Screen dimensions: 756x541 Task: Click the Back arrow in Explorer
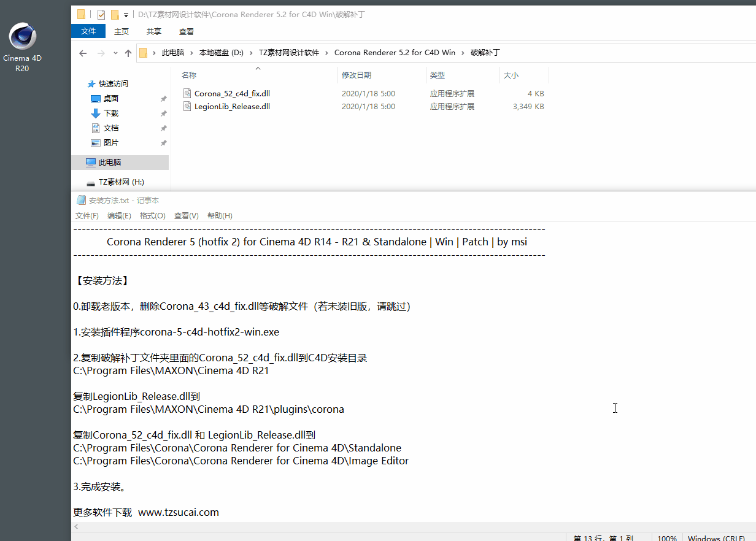(83, 53)
